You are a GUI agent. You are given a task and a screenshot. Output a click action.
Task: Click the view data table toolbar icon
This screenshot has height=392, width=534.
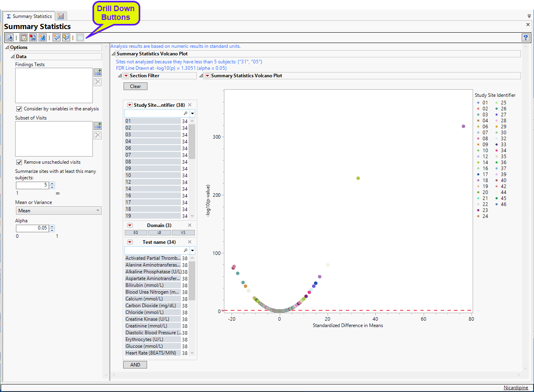pos(24,37)
